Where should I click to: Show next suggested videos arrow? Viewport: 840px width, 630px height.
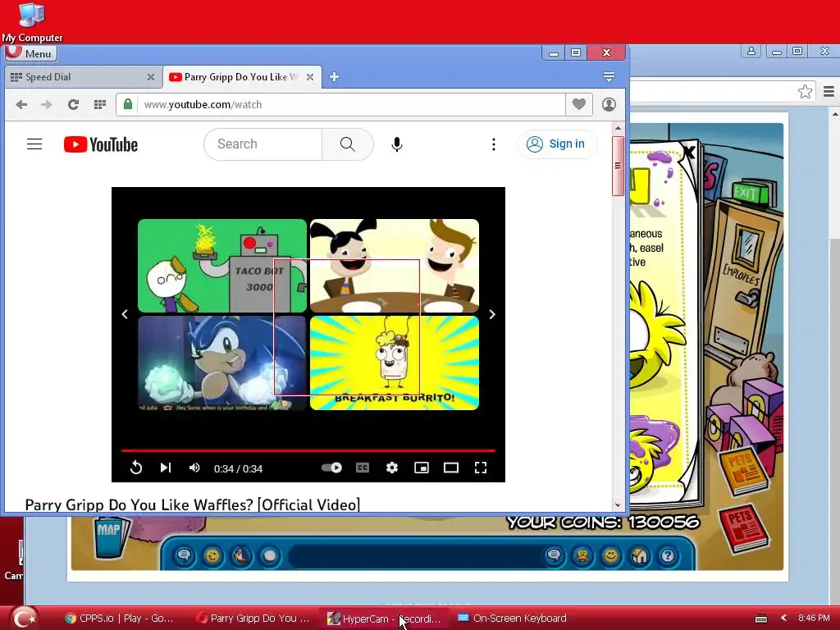(492, 314)
